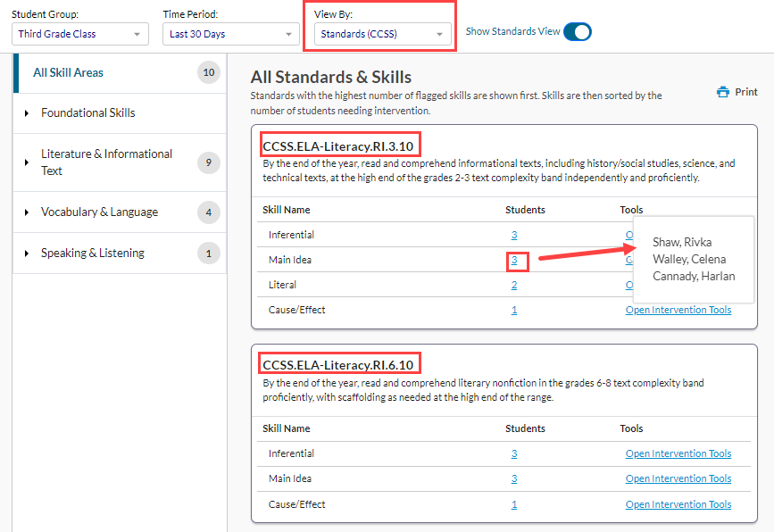Open the Time Period dropdown
The image size is (774, 532).
tap(230, 34)
